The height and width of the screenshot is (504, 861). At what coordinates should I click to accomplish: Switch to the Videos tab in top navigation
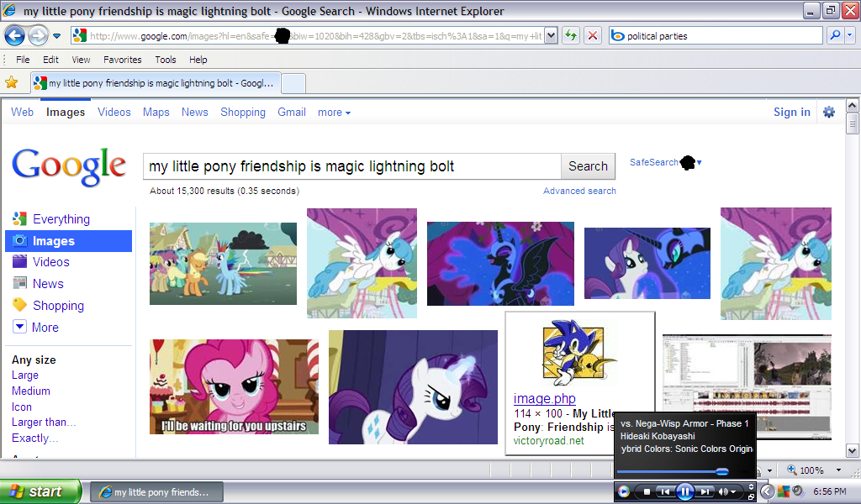pyautogui.click(x=114, y=112)
